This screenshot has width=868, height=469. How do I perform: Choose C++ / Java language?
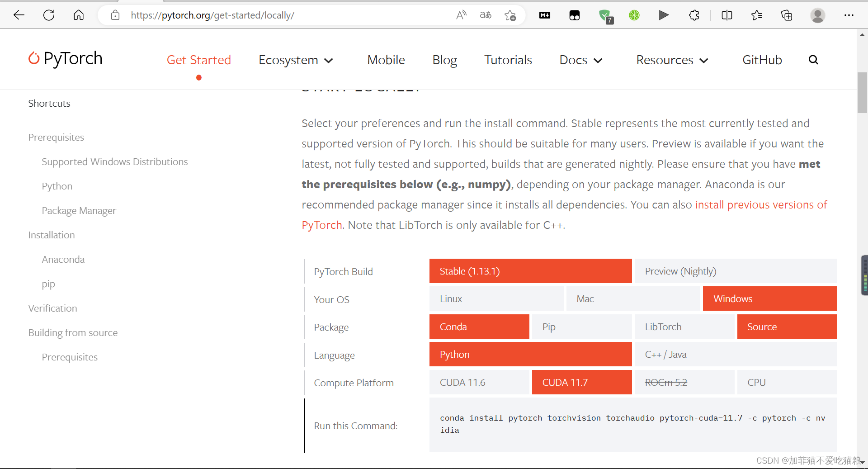click(x=736, y=354)
